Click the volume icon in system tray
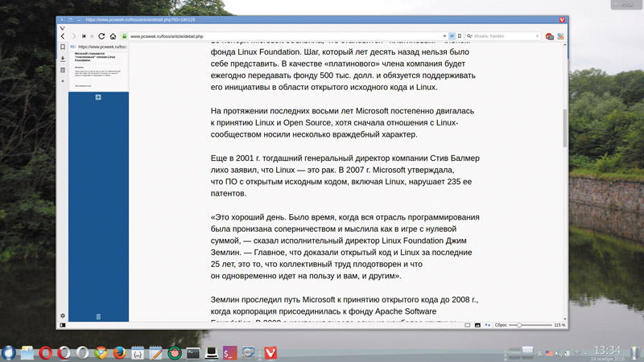The height and width of the screenshot is (362, 644). pyautogui.click(x=559, y=353)
